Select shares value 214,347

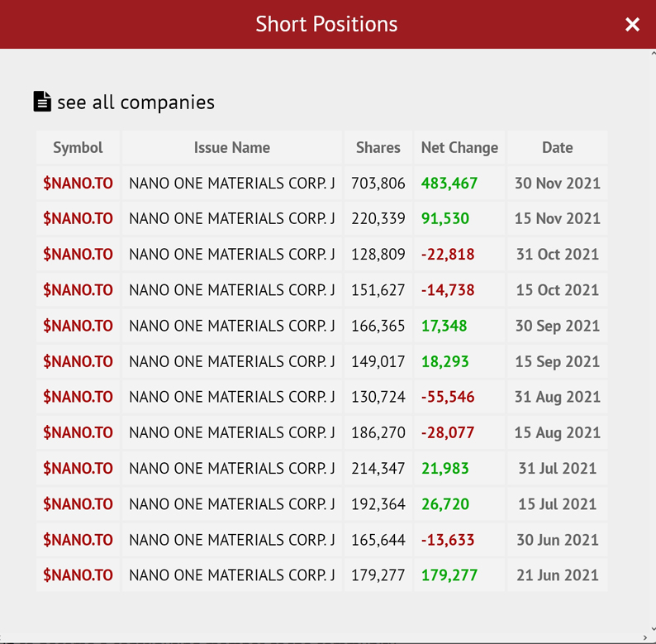click(378, 468)
